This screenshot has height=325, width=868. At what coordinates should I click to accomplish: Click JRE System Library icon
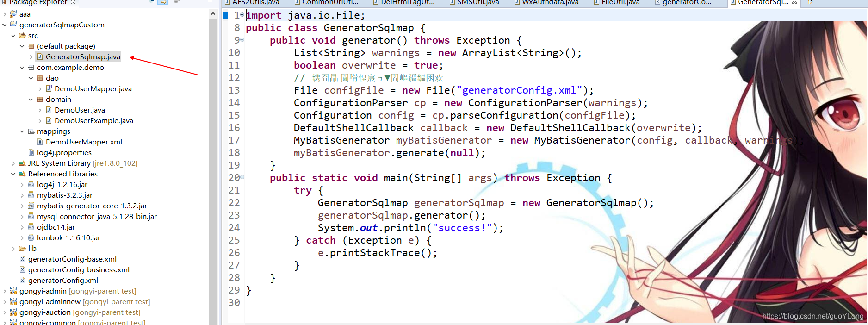tap(22, 163)
